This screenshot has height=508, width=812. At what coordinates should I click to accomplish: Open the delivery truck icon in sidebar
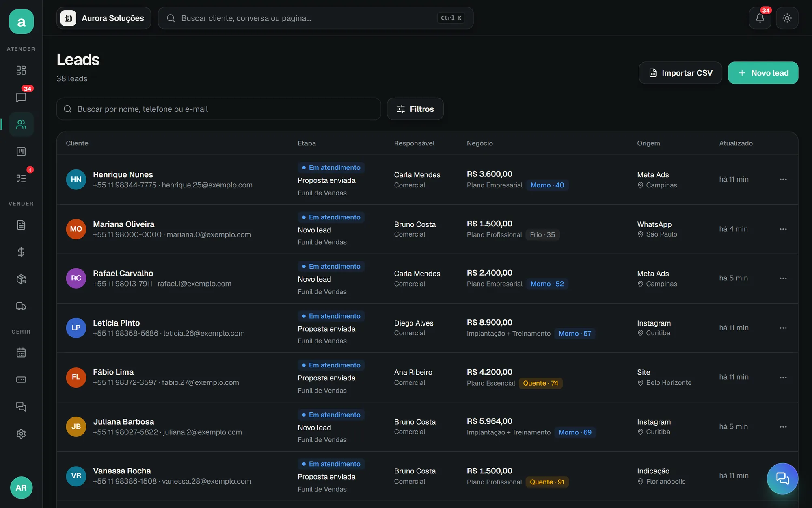[21, 306]
